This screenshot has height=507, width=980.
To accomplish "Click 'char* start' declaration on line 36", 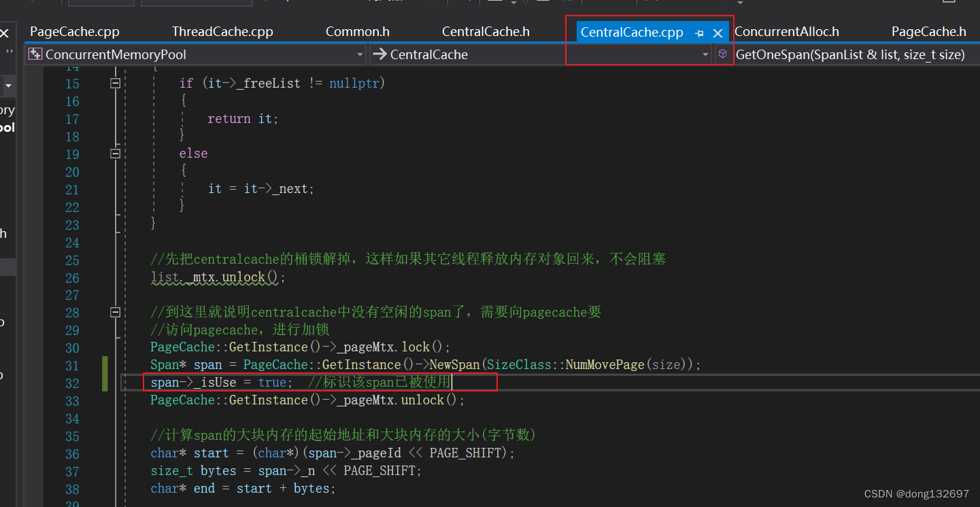I will pos(190,454).
